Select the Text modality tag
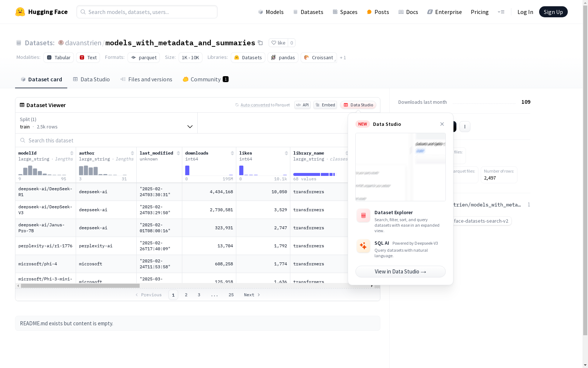 [x=88, y=57]
